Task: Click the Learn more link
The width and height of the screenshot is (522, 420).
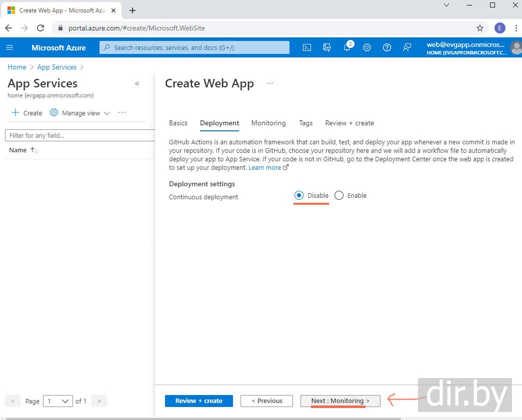Action: (265, 168)
